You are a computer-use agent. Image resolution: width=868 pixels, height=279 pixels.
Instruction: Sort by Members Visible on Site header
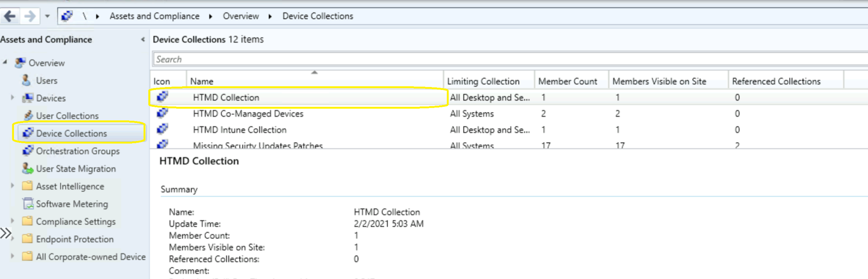[669, 81]
